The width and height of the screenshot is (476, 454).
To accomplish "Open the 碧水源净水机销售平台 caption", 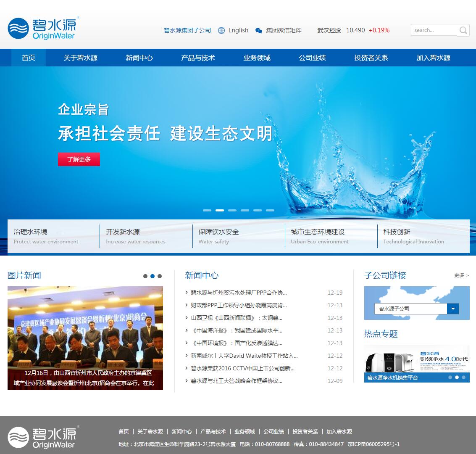I will pyautogui.click(x=392, y=378).
